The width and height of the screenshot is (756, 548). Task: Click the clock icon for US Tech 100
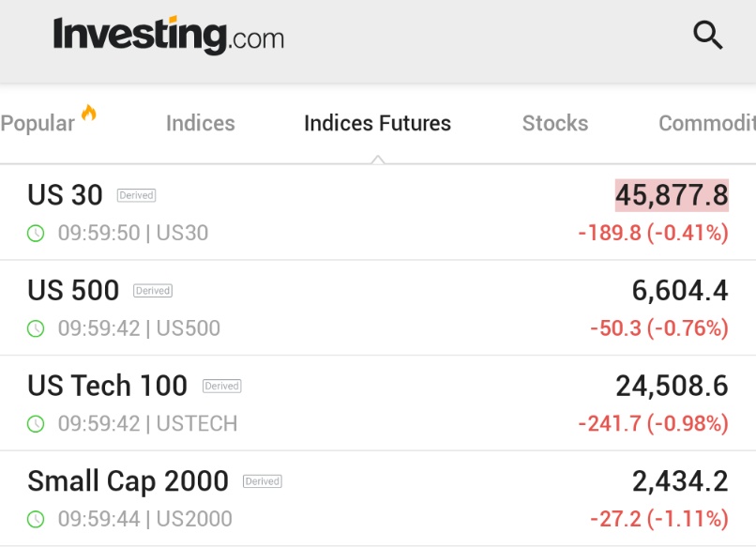(36, 423)
